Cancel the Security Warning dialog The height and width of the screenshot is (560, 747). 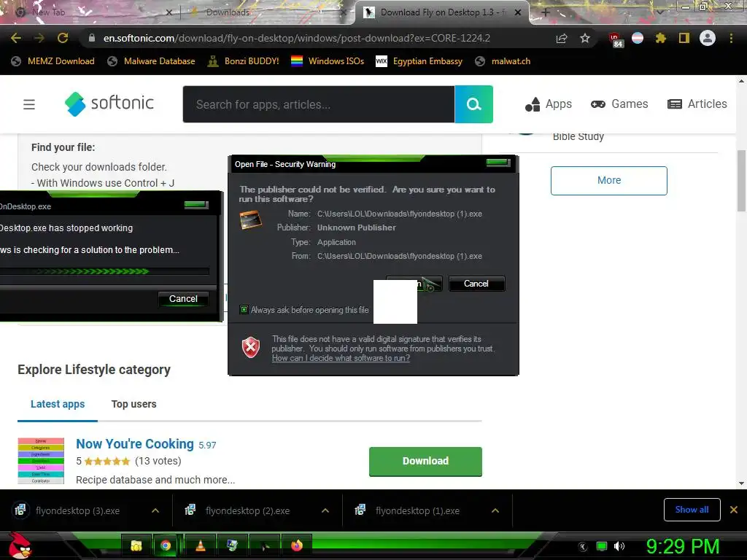click(x=476, y=284)
